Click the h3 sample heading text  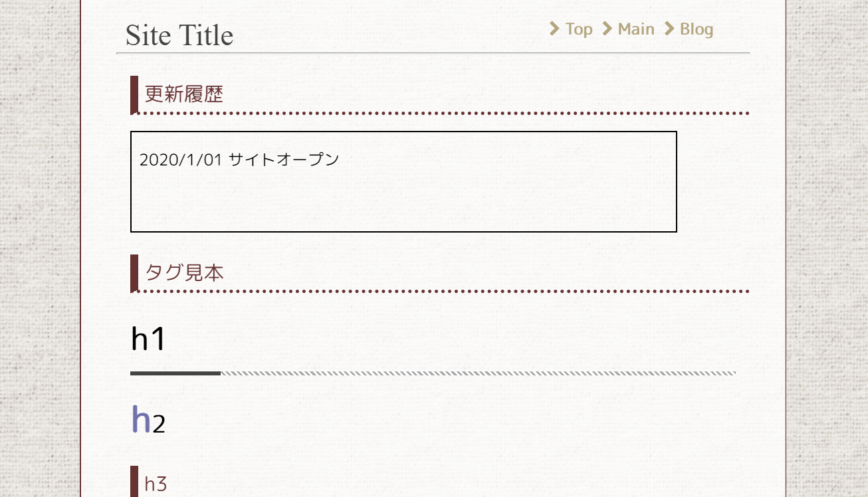point(156,484)
